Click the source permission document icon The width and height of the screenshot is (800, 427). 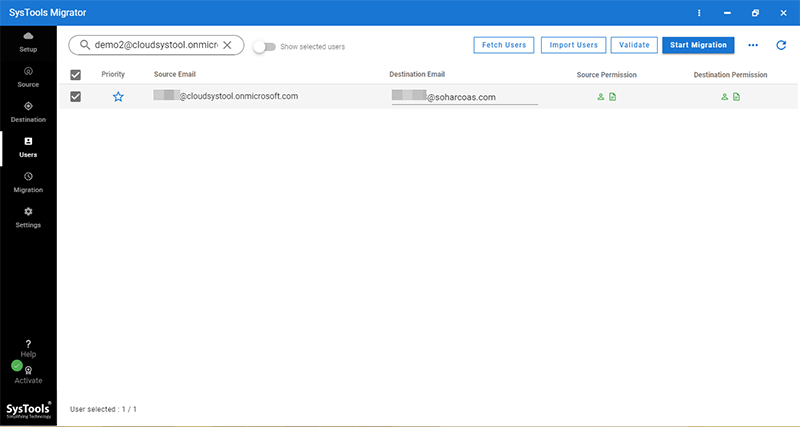coord(612,96)
